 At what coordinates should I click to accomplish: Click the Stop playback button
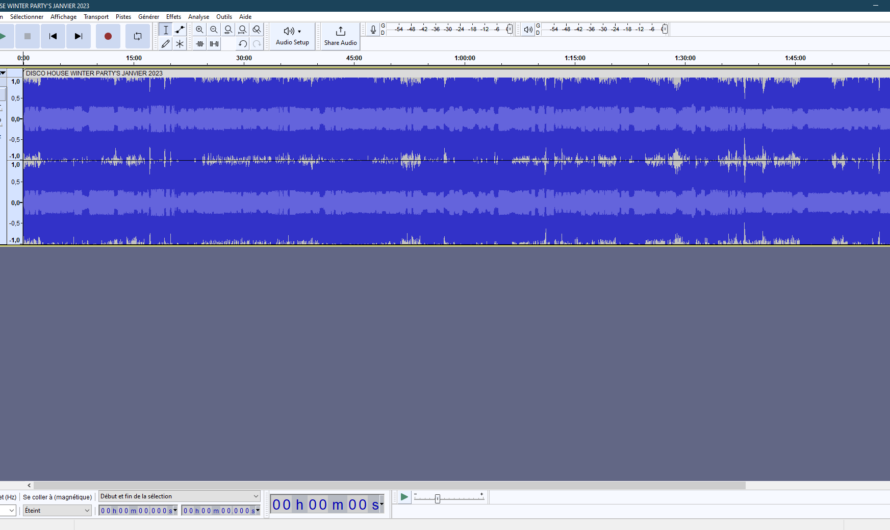click(27, 36)
